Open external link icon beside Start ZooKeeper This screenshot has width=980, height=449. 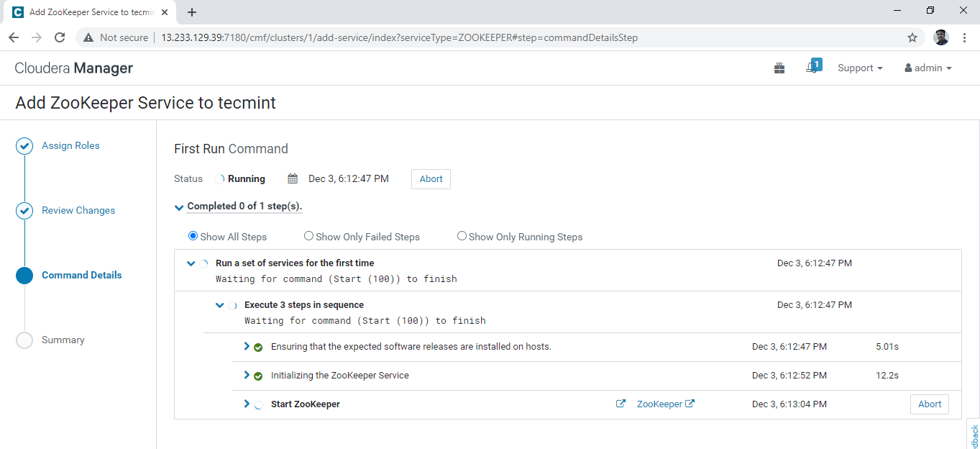[x=620, y=404]
